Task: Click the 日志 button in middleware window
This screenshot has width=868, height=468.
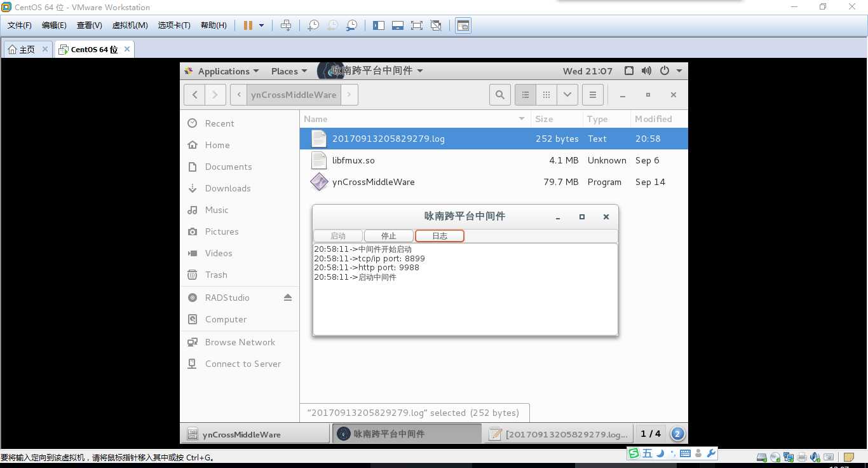Action: coord(440,236)
